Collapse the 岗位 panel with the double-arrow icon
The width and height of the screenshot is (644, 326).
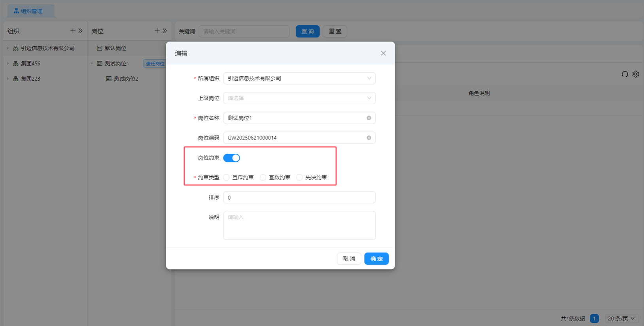[165, 31]
